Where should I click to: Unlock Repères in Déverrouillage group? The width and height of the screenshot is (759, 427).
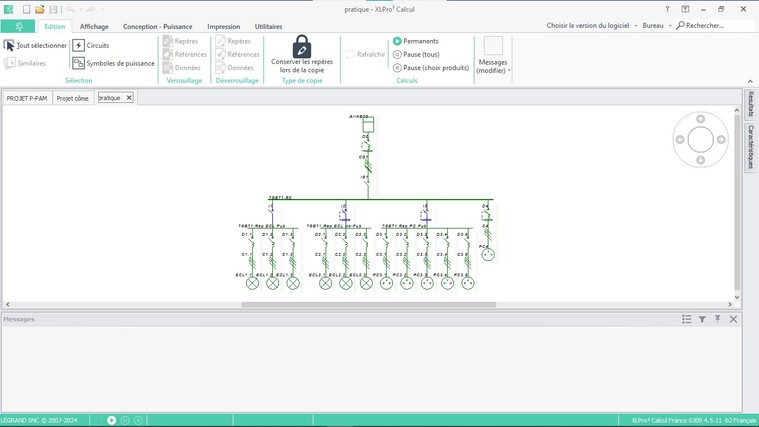click(x=233, y=41)
